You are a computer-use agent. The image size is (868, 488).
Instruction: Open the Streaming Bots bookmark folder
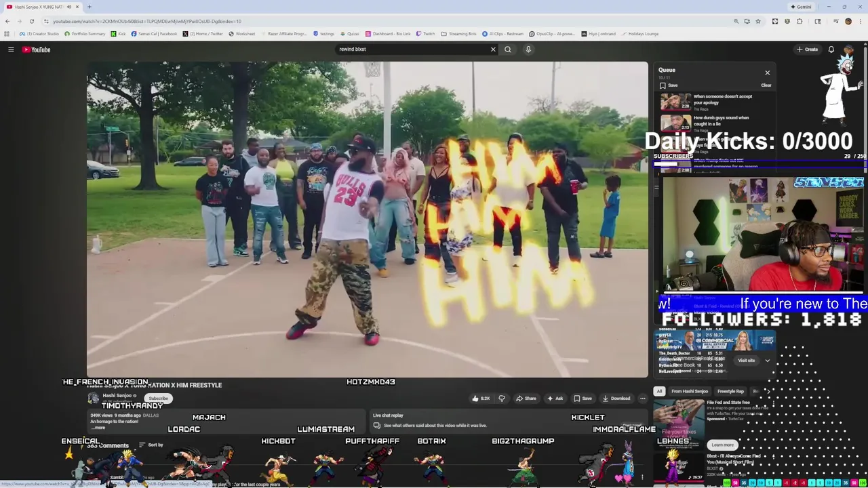click(x=459, y=34)
